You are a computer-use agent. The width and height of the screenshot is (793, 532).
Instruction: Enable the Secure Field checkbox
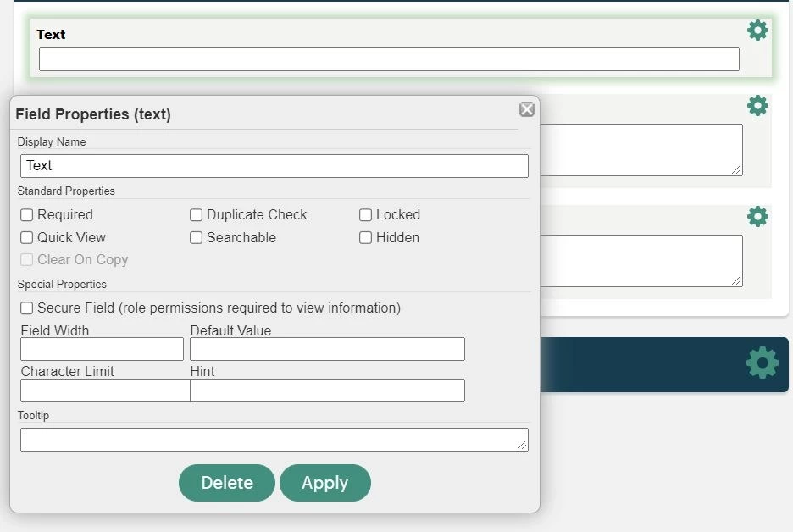27,308
